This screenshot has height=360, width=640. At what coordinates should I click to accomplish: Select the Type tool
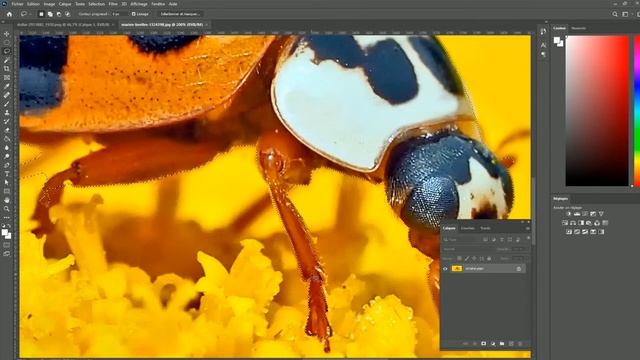[x=7, y=174]
